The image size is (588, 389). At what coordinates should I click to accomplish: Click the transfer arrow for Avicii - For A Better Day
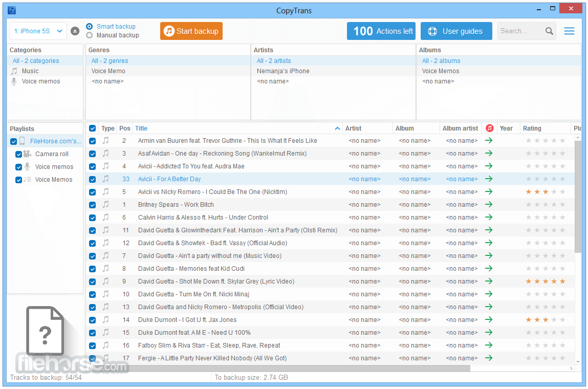489,179
